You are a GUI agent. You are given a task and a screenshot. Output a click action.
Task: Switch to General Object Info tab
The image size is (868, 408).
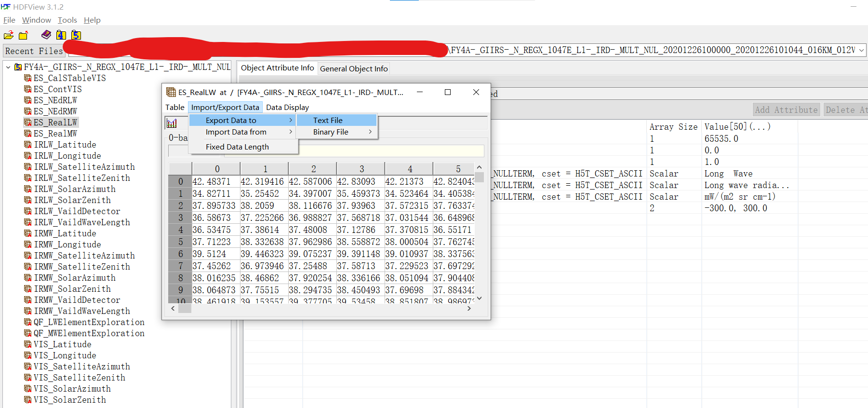[354, 68]
